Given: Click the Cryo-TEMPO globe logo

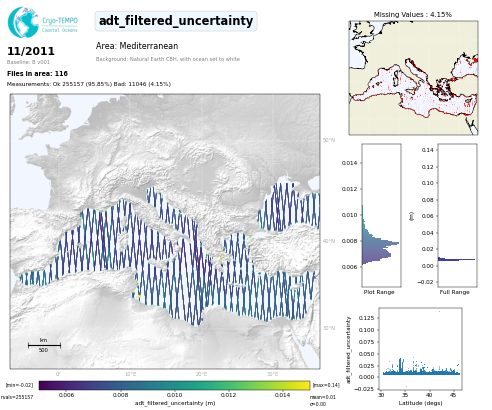Looking at the screenshot, I should tap(23, 22).
